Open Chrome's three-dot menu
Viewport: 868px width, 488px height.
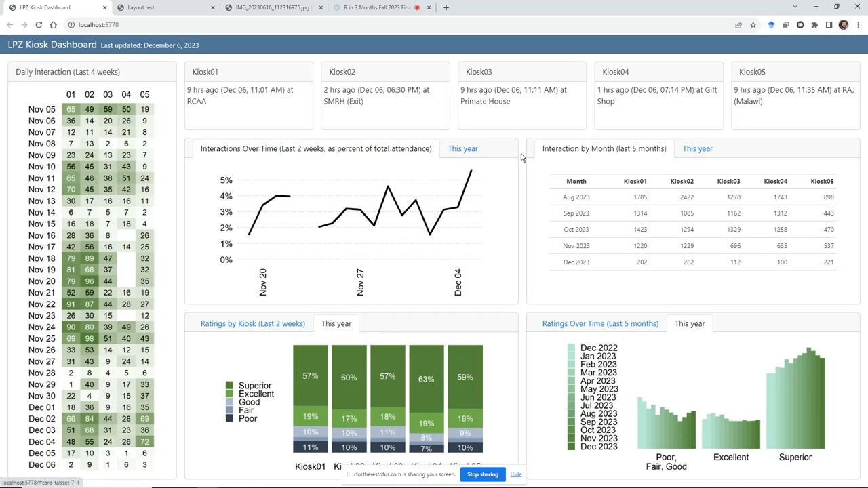858,25
